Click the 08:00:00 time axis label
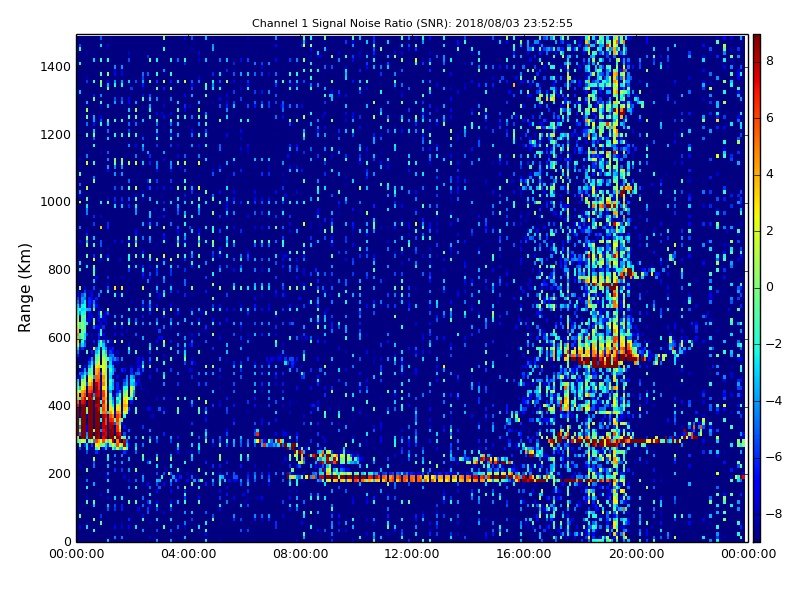800x600 pixels. click(x=301, y=554)
